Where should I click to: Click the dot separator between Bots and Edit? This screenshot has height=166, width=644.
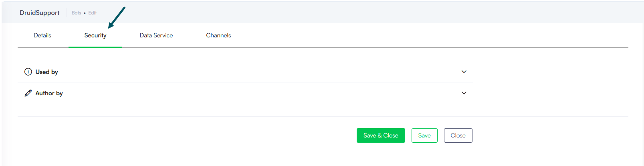[85, 13]
